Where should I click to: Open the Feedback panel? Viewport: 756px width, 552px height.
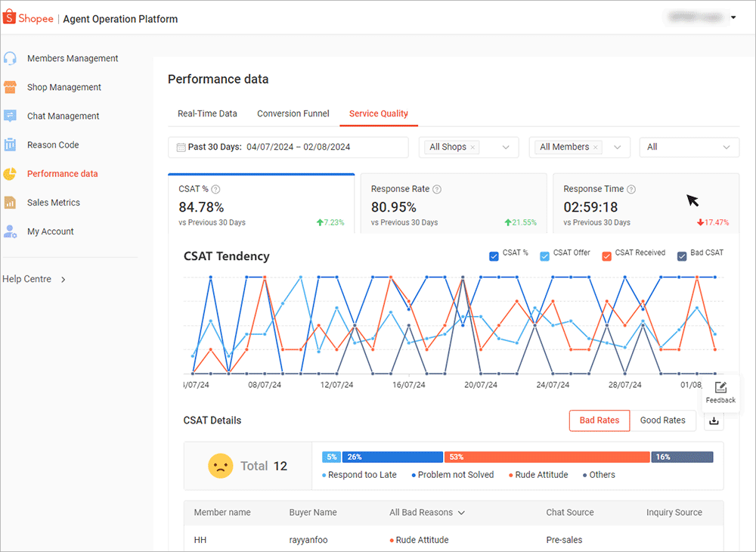tap(720, 392)
